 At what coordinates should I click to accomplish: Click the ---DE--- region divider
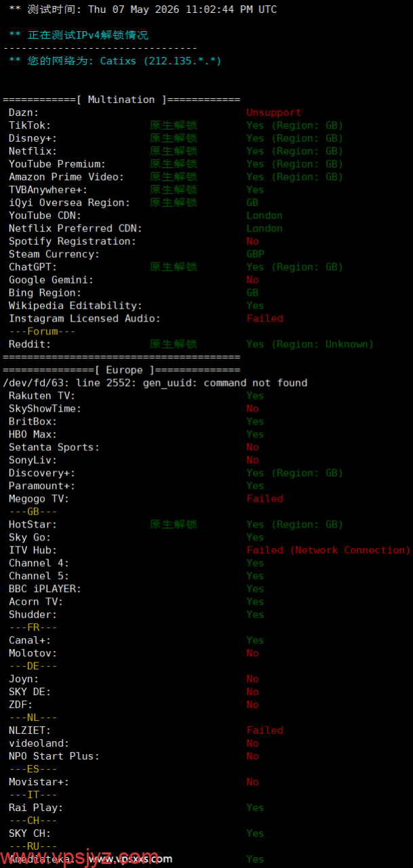33,667
